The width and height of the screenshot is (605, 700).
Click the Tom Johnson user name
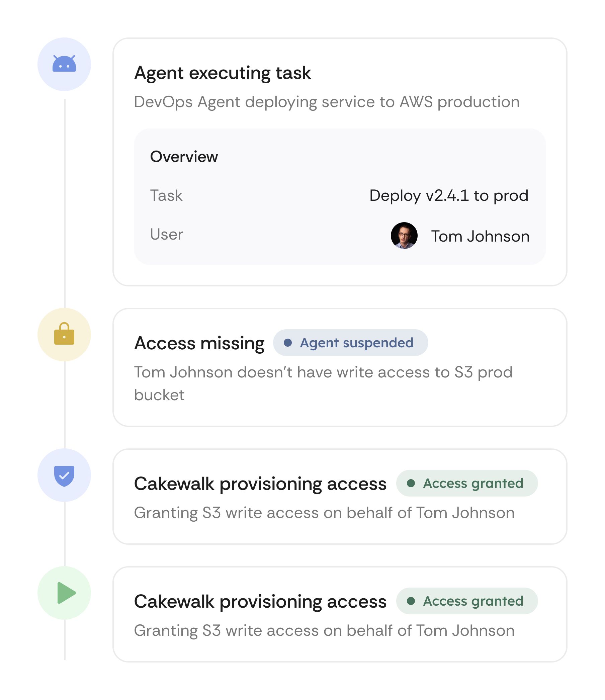pyautogui.click(x=480, y=236)
